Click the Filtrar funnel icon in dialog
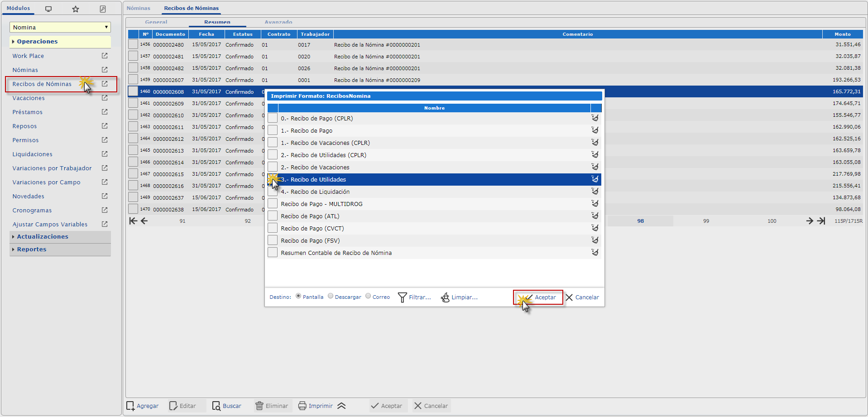Image resolution: width=868 pixels, height=417 pixels. [x=402, y=297]
